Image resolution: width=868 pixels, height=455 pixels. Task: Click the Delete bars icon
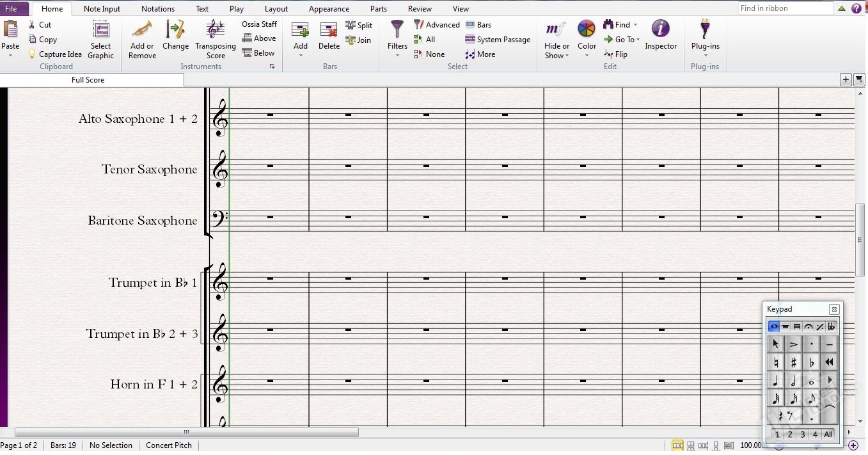tap(329, 30)
